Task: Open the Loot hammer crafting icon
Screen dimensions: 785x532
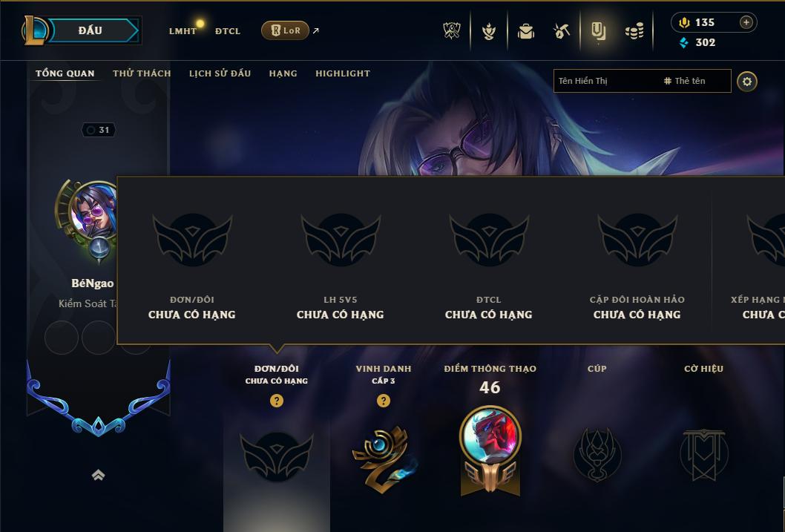Action: (x=561, y=31)
